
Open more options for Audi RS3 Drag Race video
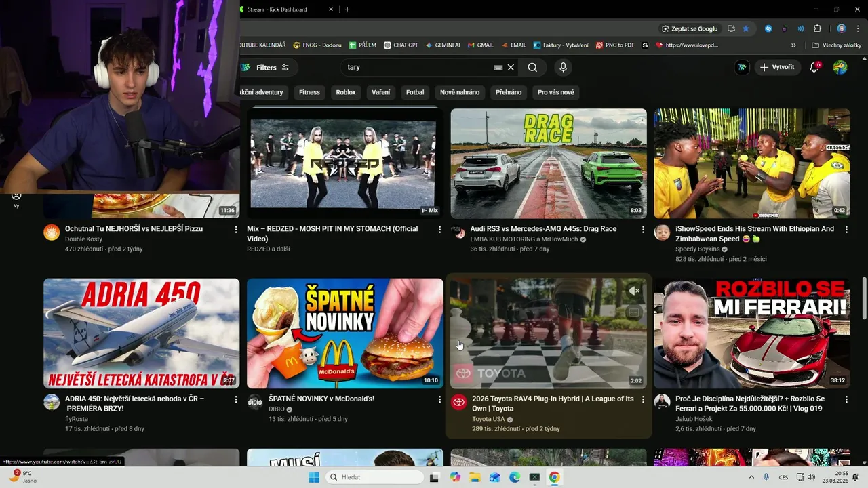tap(643, 230)
